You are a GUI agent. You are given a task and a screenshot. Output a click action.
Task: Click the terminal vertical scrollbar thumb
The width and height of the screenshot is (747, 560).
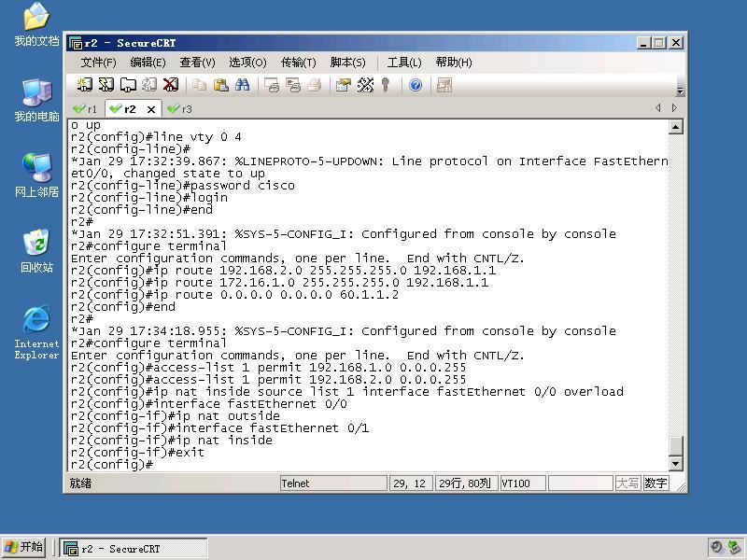[675, 446]
